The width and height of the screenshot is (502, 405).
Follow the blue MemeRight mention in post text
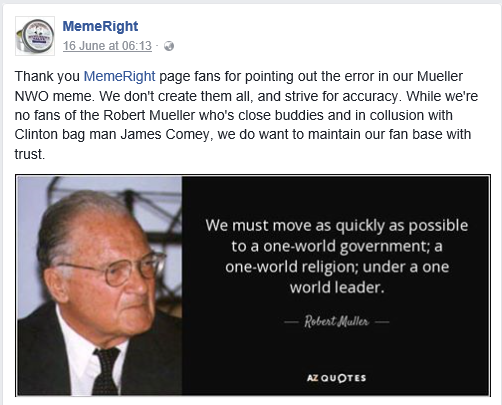(x=119, y=76)
